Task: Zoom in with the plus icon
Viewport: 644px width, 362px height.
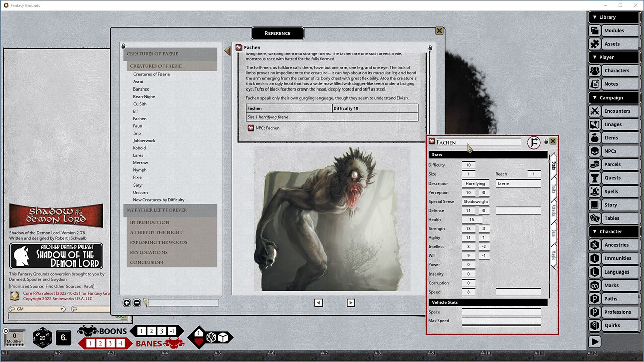Action: (x=127, y=303)
